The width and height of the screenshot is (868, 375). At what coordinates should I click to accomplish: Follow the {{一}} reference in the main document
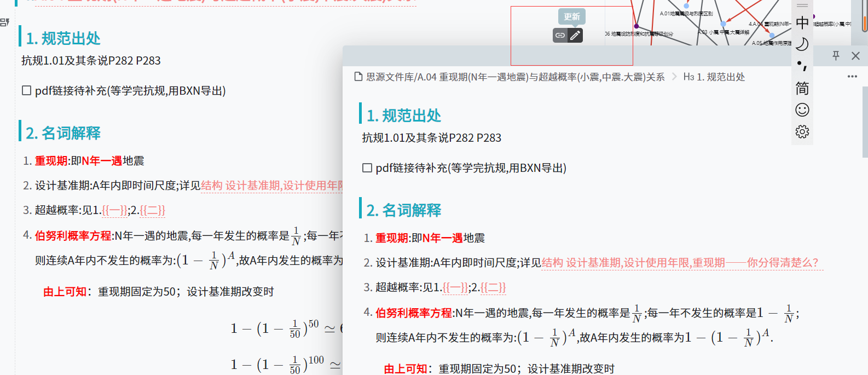[x=114, y=210]
